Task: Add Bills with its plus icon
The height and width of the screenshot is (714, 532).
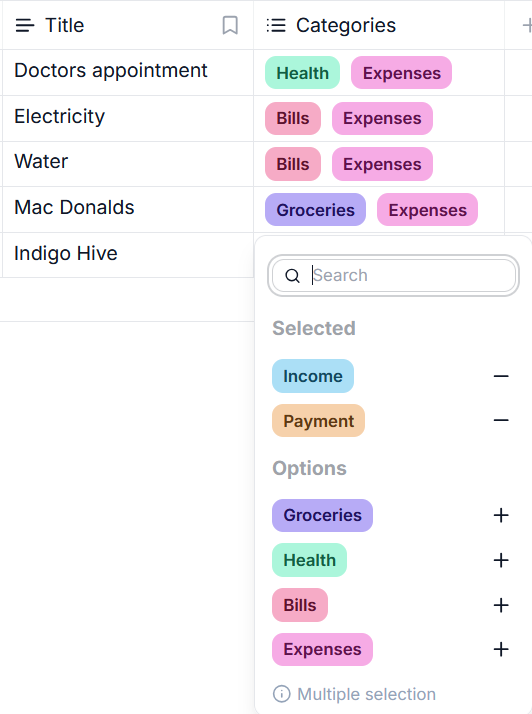Action: [501, 605]
